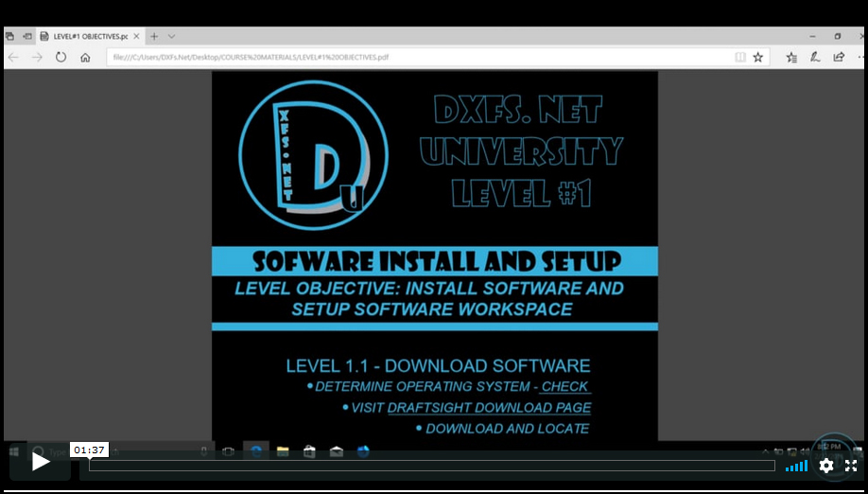Image resolution: width=868 pixels, height=494 pixels.
Task: Open the Microsoft Store taskbar icon
Action: pos(309,451)
